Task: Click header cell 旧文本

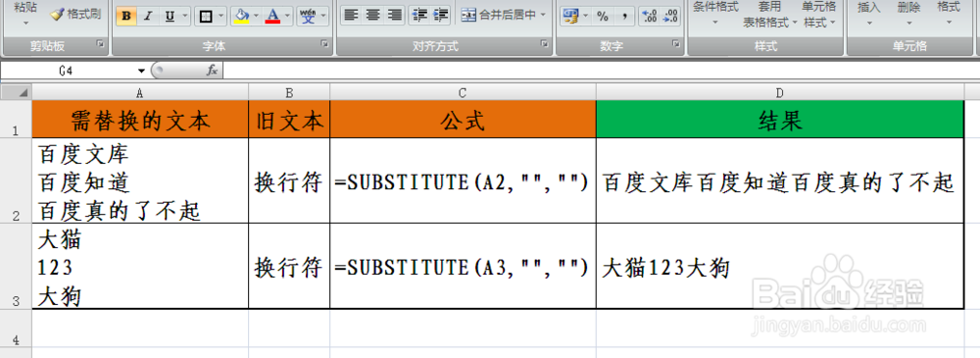Action: 289,119
